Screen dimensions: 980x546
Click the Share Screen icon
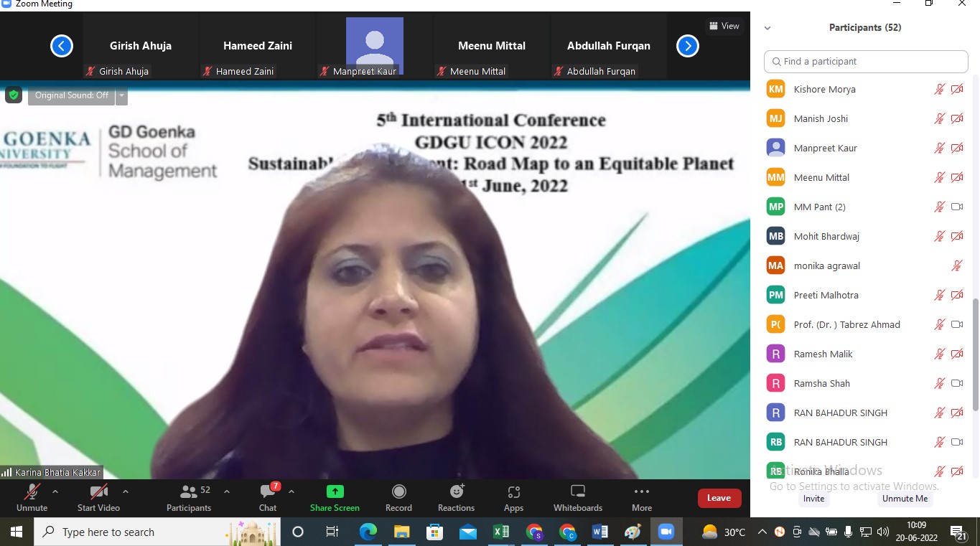(x=335, y=492)
